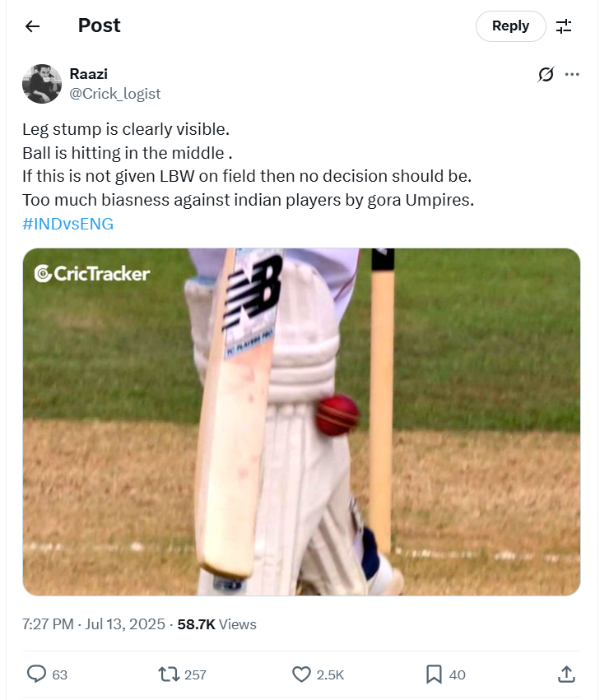Click the Post heading title
The height and width of the screenshot is (700, 609).
point(100,26)
